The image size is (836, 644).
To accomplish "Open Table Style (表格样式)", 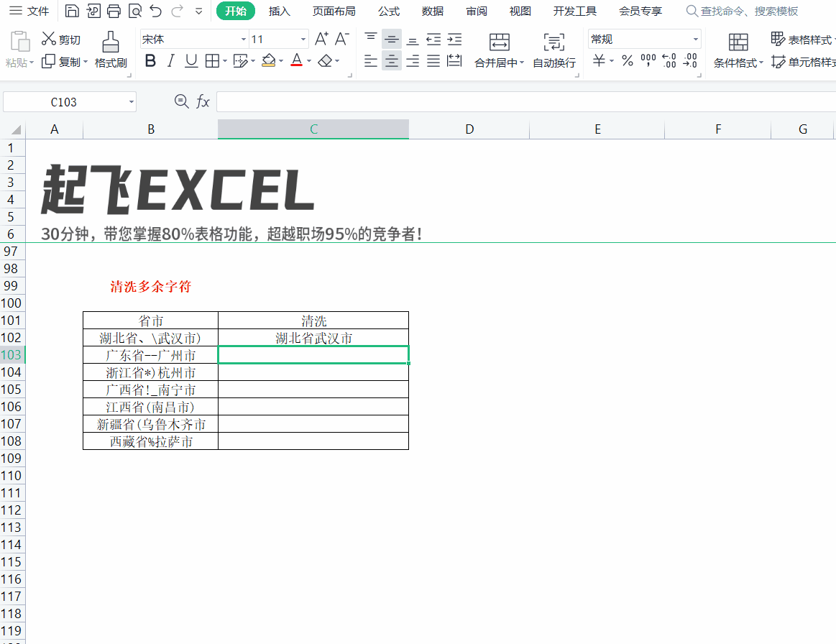I will 802,40.
